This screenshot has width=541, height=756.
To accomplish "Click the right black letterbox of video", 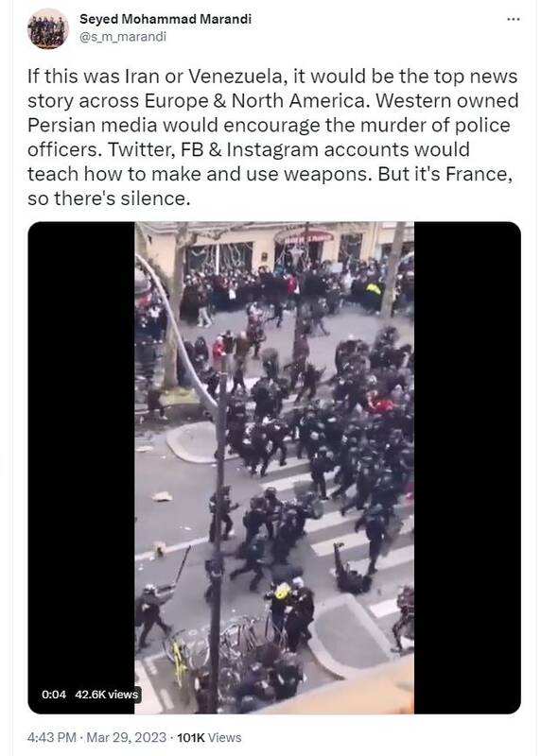I will click(467, 468).
